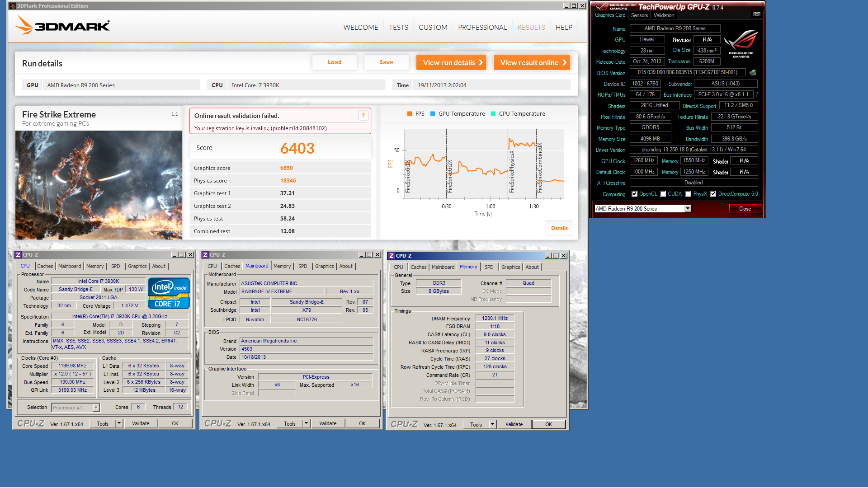Switch to the Validation tab in GPU-Z
The width and height of the screenshot is (868, 488).
(x=664, y=15)
